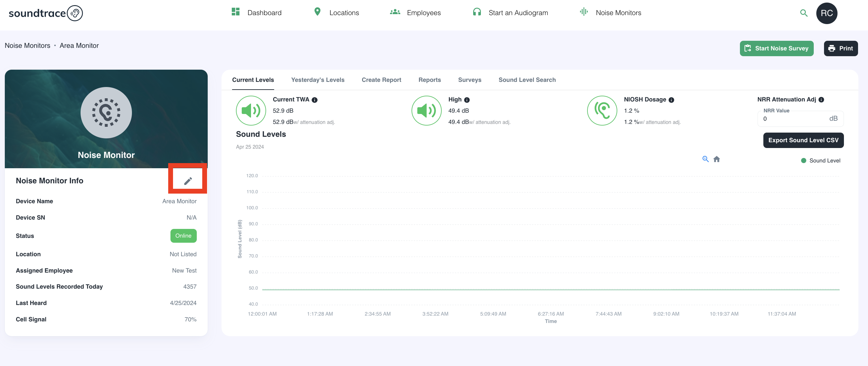This screenshot has height=366, width=868.
Task: Click the chart date Apr 25 2024
Action: pos(250,147)
